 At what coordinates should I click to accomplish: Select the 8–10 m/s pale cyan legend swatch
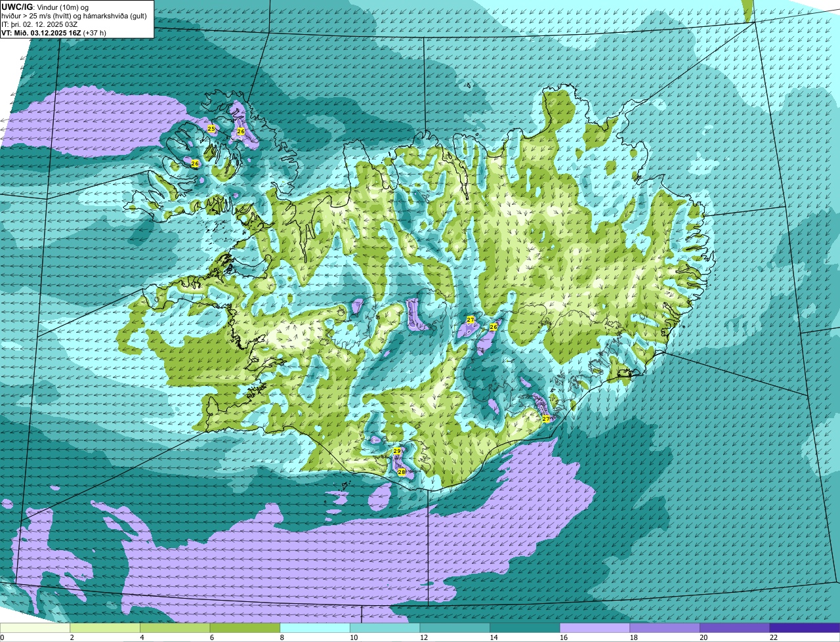315,628
